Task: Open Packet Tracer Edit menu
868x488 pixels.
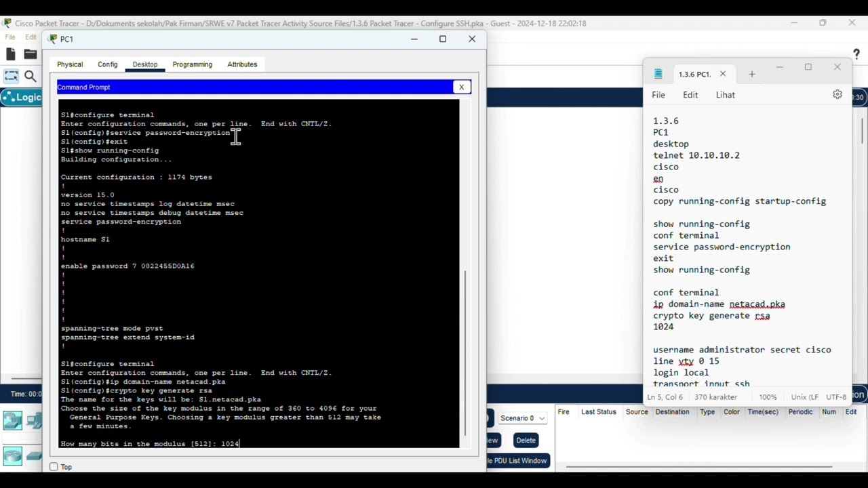Action: click(31, 37)
